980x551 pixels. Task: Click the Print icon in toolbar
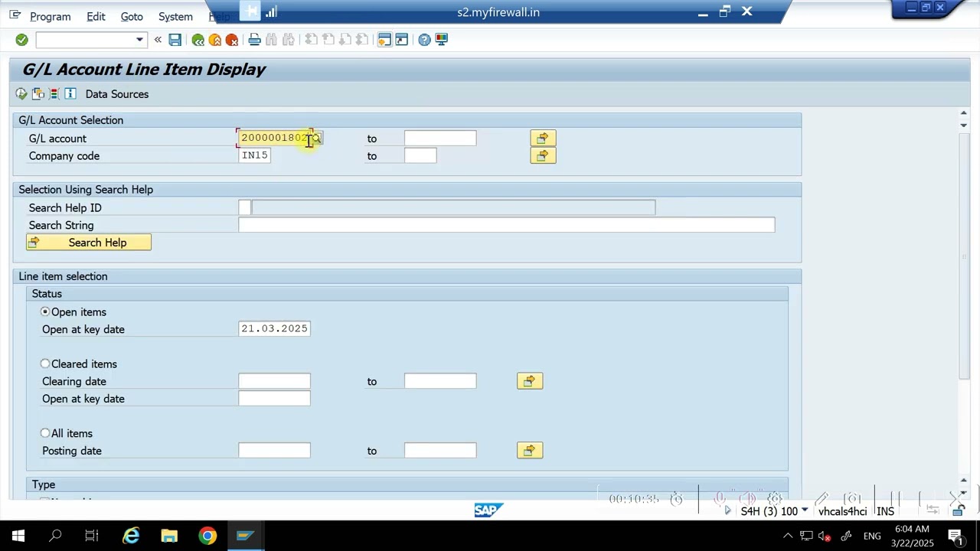click(x=255, y=40)
